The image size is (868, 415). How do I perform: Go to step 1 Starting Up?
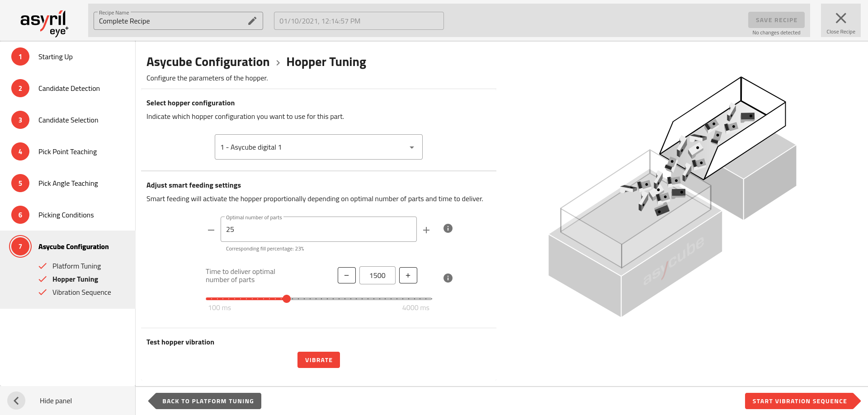click(55, 57)
